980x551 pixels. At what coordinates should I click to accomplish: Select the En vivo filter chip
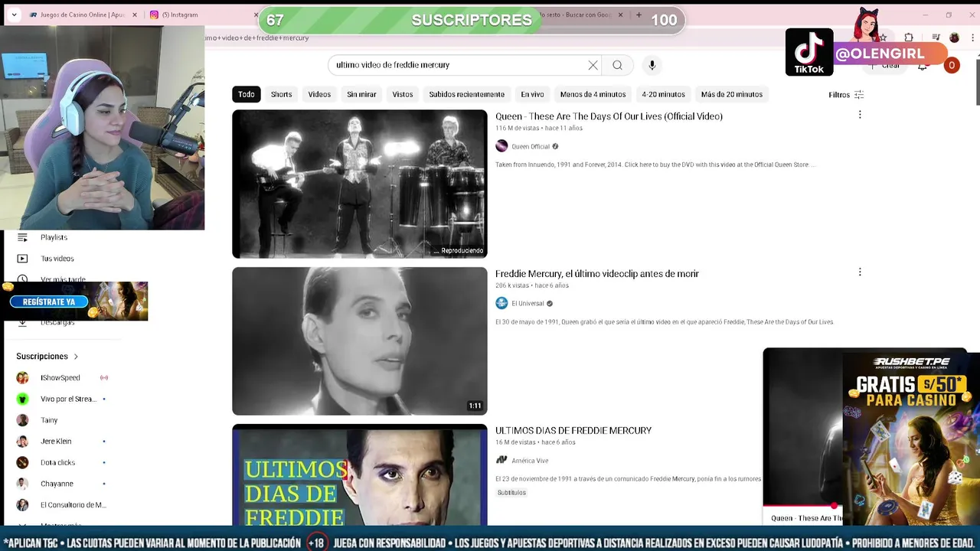532,94
